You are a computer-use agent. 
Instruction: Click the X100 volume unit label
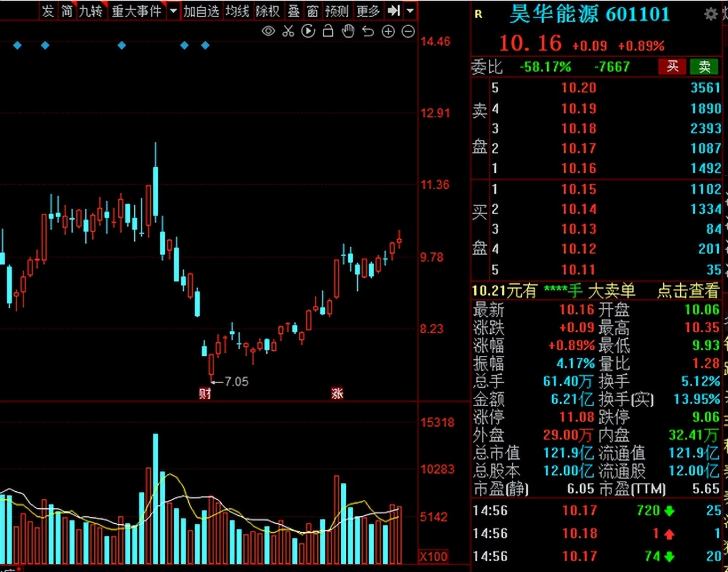click(434, 556)
